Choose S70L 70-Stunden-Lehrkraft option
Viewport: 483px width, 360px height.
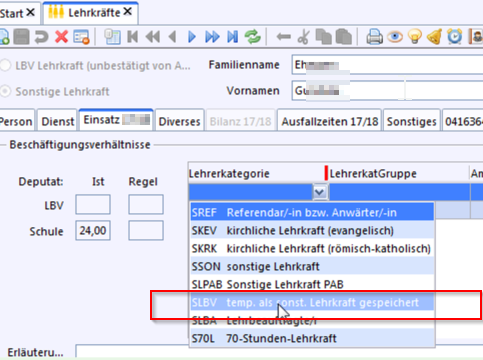pos(312,338)
